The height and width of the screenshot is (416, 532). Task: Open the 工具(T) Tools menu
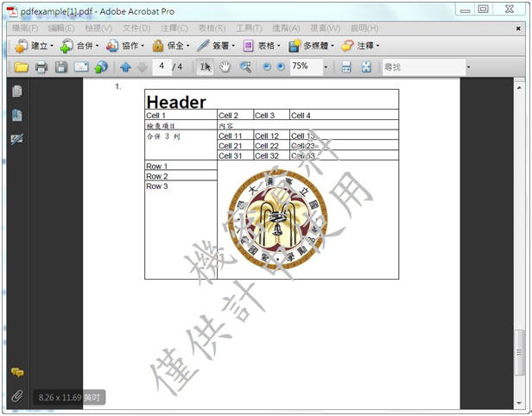tap(249, 28)
